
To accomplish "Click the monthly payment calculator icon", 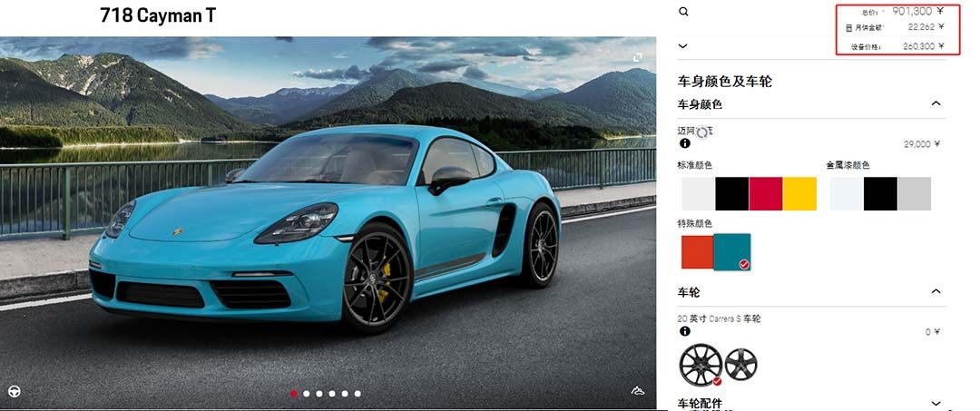I will (848, 28).
